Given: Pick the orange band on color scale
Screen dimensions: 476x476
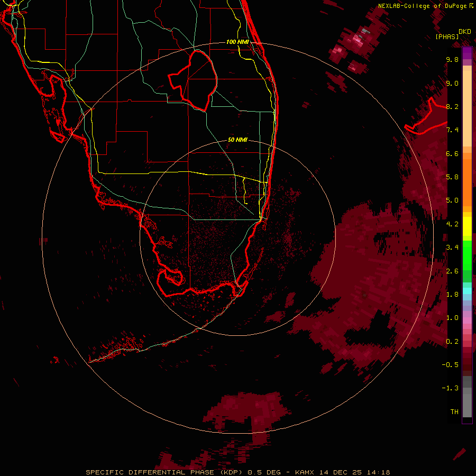Looking at the screenshot, I should pos(467,182).
